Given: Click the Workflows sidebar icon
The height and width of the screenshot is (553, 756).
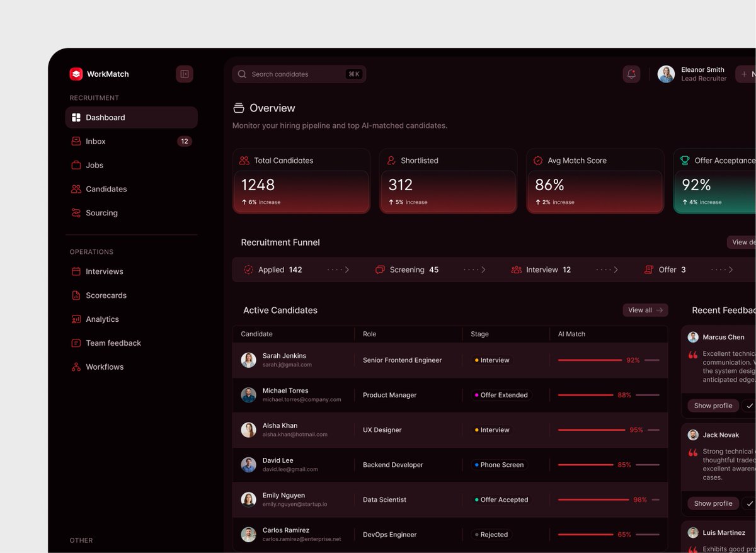Looking at the screenshot, I should 76,367.
